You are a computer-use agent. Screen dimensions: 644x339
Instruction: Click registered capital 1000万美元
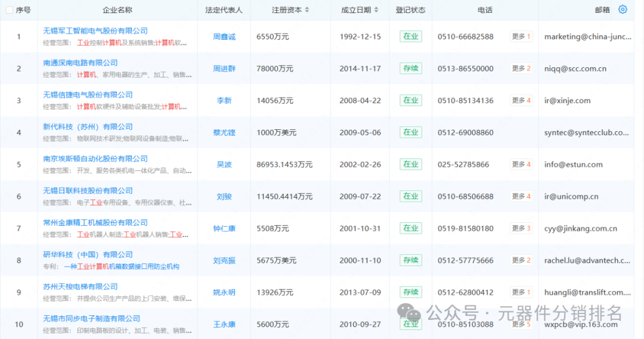tap(277, 133)
